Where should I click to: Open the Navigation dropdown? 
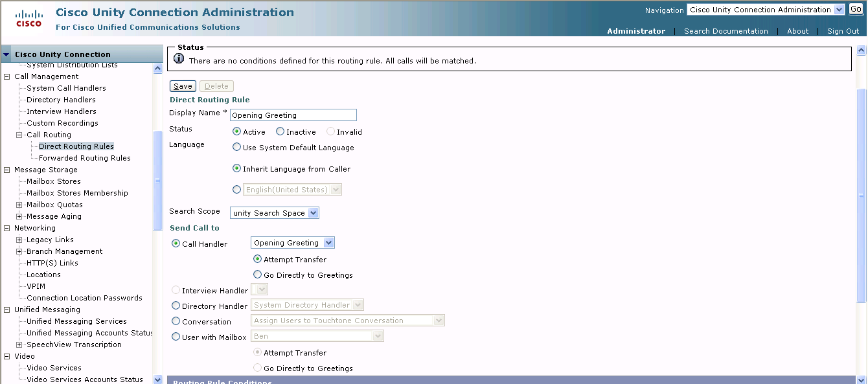(x=766, y=10)
